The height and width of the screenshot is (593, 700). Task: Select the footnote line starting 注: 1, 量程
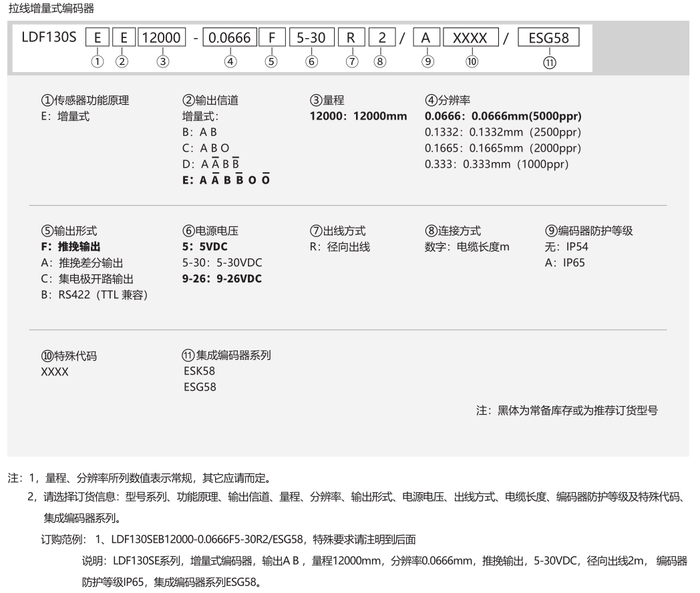(140, 478)
